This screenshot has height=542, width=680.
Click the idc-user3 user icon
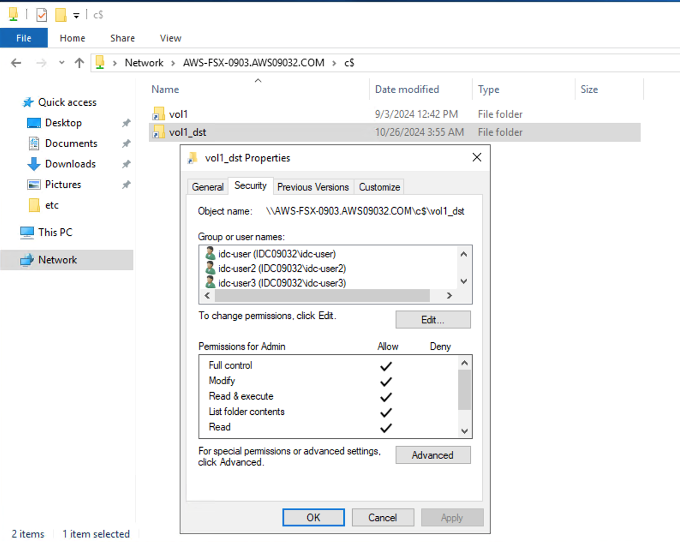pyautogui.click(x=210, y=283)
